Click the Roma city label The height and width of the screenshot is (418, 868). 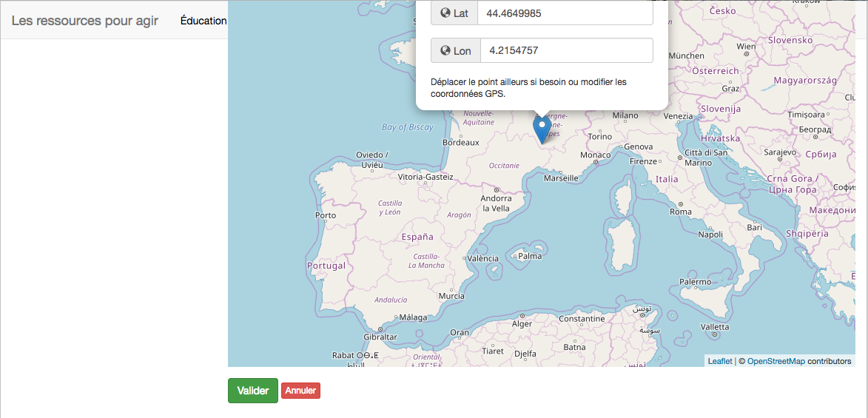680,212
